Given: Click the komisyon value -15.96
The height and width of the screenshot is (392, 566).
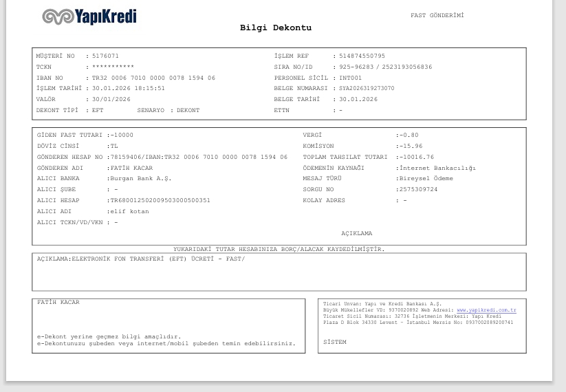Looking at the screenshot, I should (x=411, y=146).
